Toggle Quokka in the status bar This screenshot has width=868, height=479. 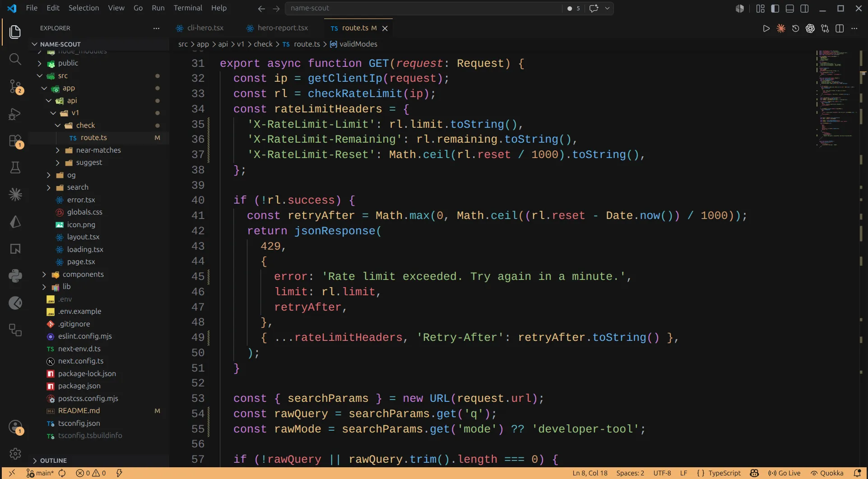[827, 473]
